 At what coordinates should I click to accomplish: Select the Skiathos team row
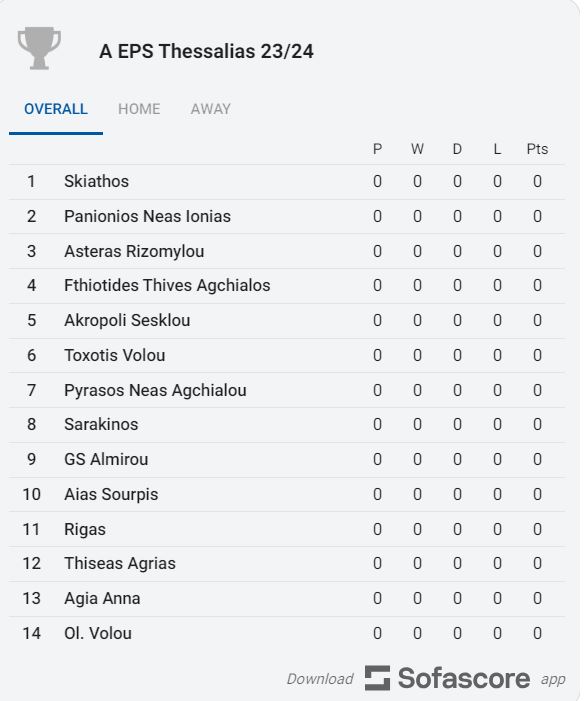pos(287,182)
